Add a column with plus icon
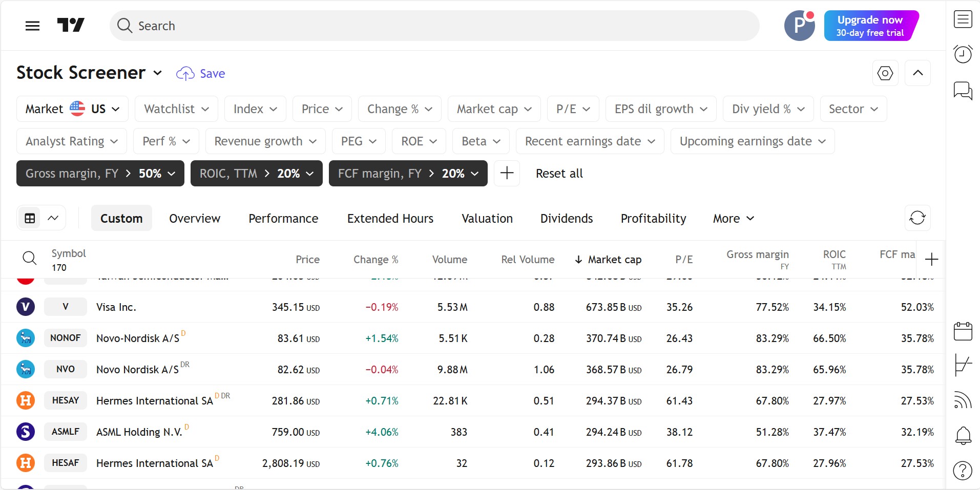The height and width of the screenshot is (490, 980). tap(931, 260)
